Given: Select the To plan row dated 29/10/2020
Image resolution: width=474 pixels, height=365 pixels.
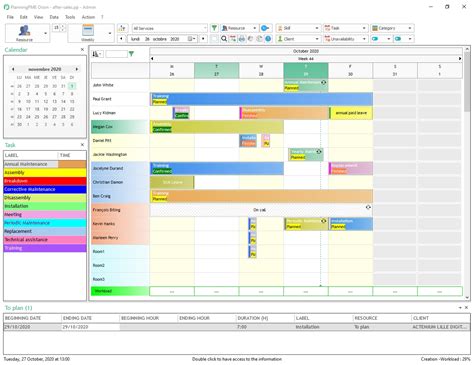Looking at the screenshot, I should (x=237, y=327).
